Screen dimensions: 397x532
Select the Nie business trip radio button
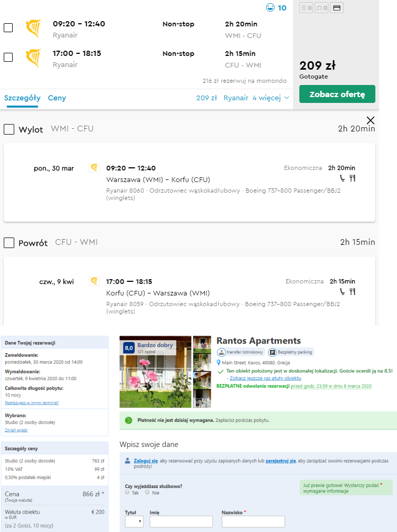pyautogui.click(x=147, y=492)
